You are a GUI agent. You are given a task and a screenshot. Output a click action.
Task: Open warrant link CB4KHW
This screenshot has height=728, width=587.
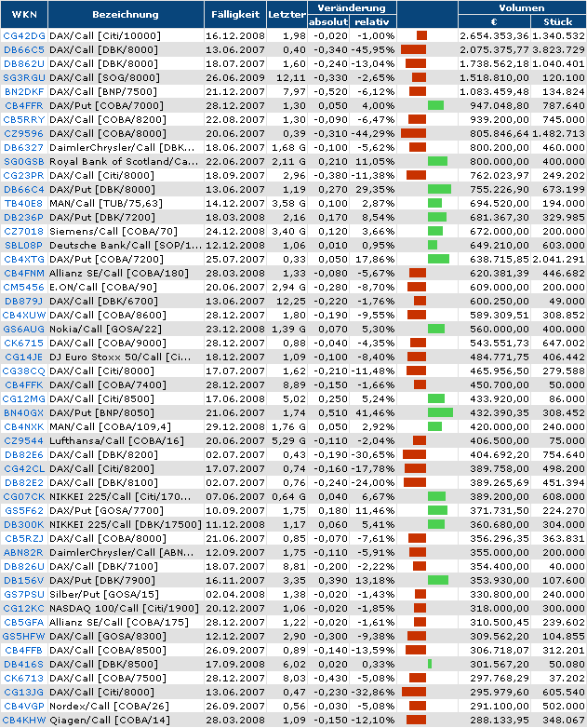point(24,721)
